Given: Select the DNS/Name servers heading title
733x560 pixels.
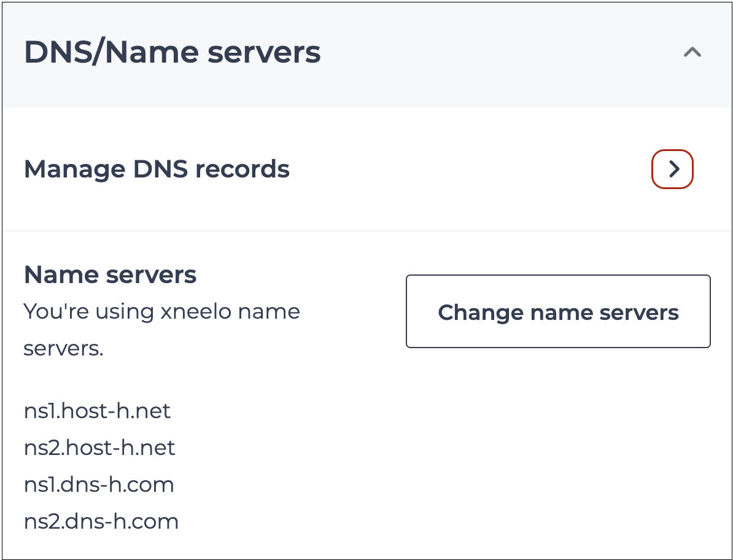Looking at the screenshot, I should (172, 53).
